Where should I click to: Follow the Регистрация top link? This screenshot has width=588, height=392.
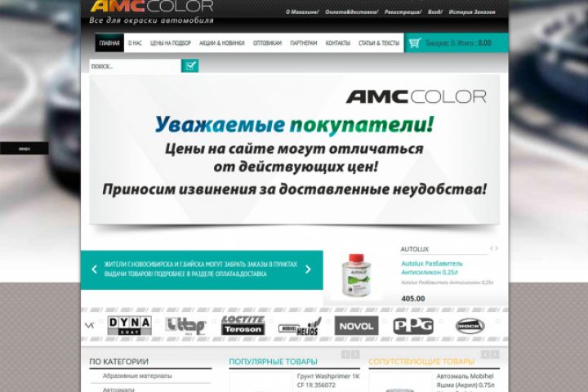(403, 12)
